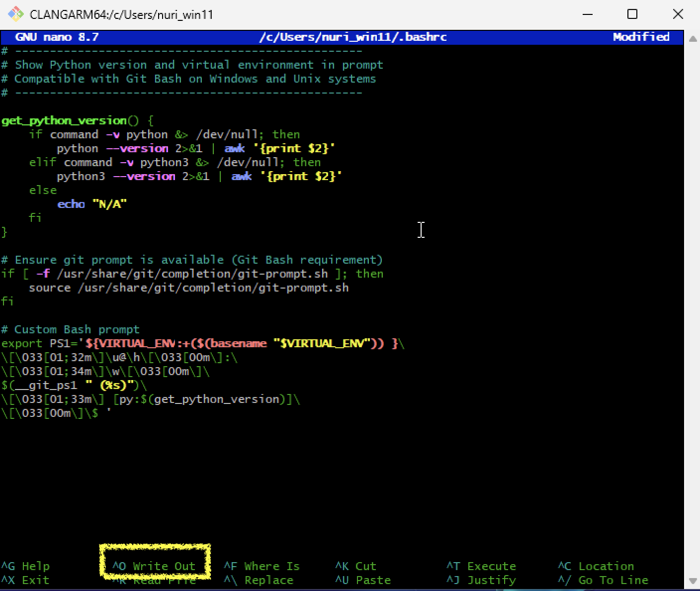This screenshot has width=700, height=591.
Task: Click the 'export PS1=' line
Action: [203, 343]
